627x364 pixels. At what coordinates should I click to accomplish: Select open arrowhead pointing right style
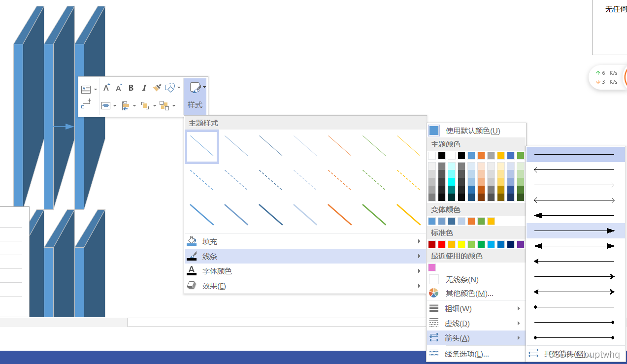(575, 185)
